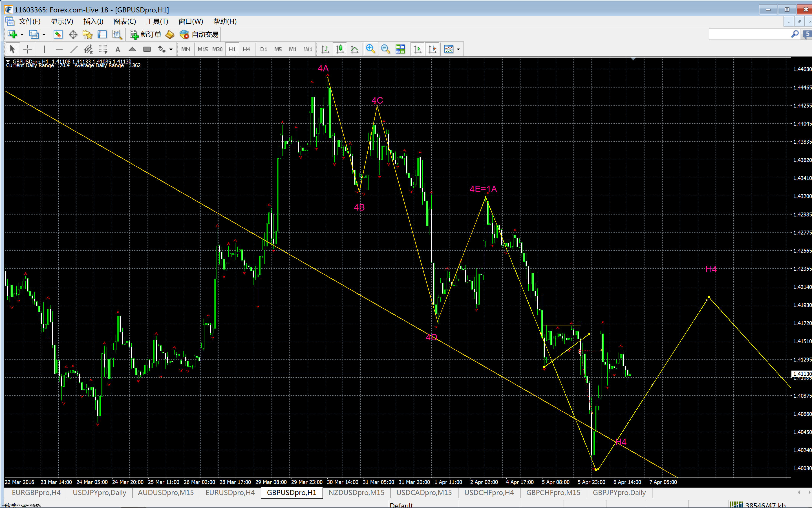This screenshot has width=812, height=508.
Task: Open 显示(V) menu
Action: tap(62, 21)
